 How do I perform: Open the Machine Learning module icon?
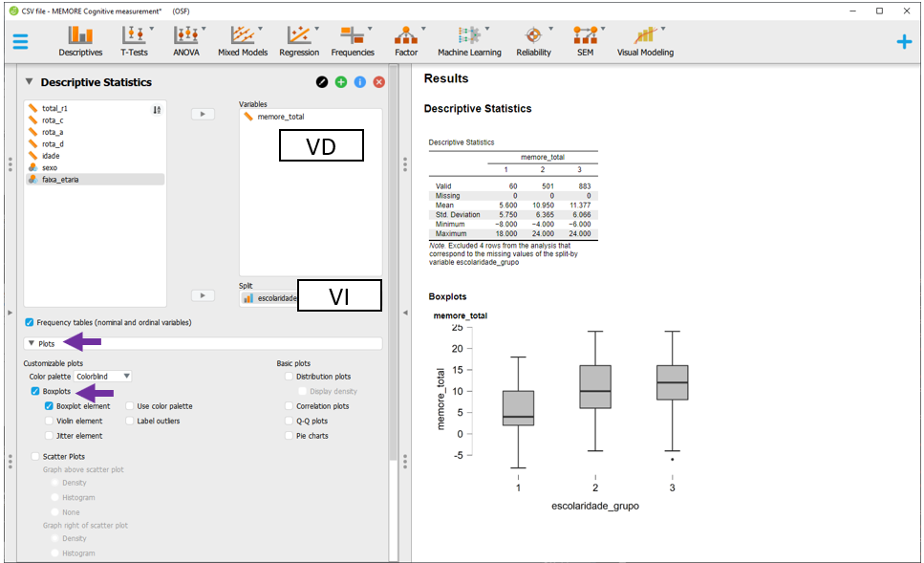467,36
